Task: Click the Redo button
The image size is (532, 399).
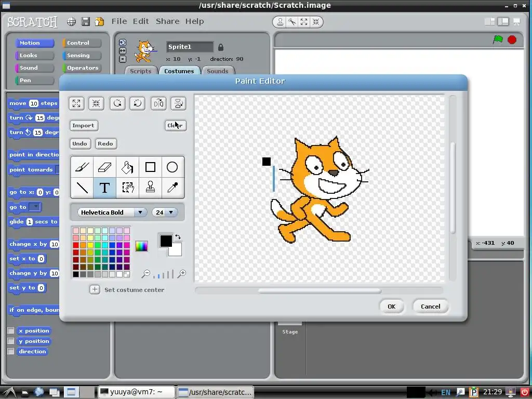Action: click(x=105, y=143)
